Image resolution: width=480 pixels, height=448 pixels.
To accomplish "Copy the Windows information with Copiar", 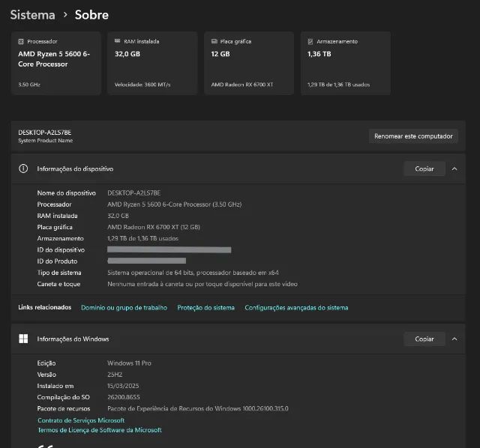I will click(x=424, y=339).
